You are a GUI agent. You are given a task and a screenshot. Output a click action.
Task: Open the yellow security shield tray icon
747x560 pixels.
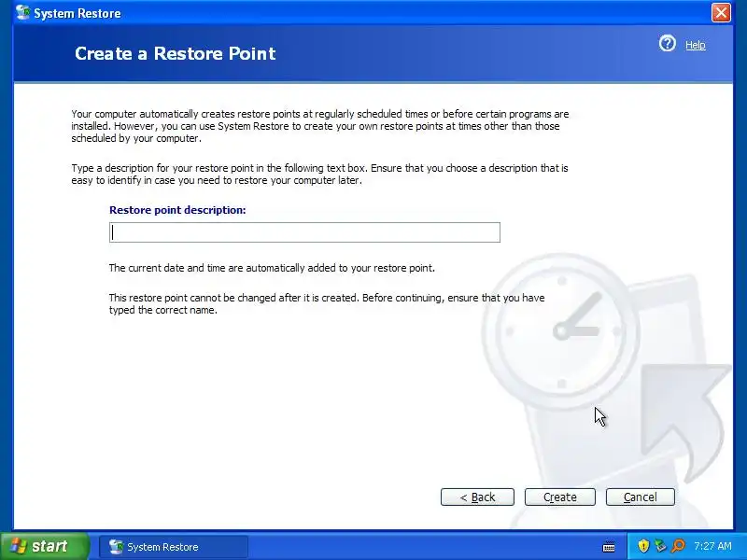tap(643, 546)
